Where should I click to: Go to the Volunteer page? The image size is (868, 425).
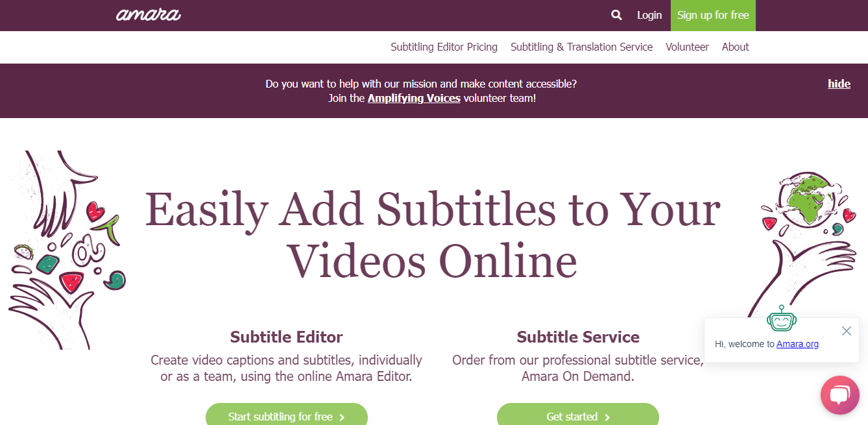[687, 47]
